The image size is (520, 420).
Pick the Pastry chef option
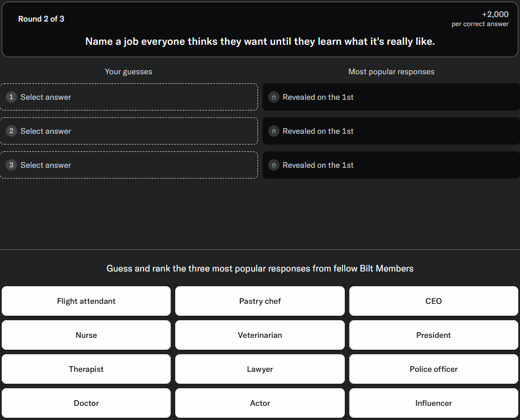coord(260,301)
